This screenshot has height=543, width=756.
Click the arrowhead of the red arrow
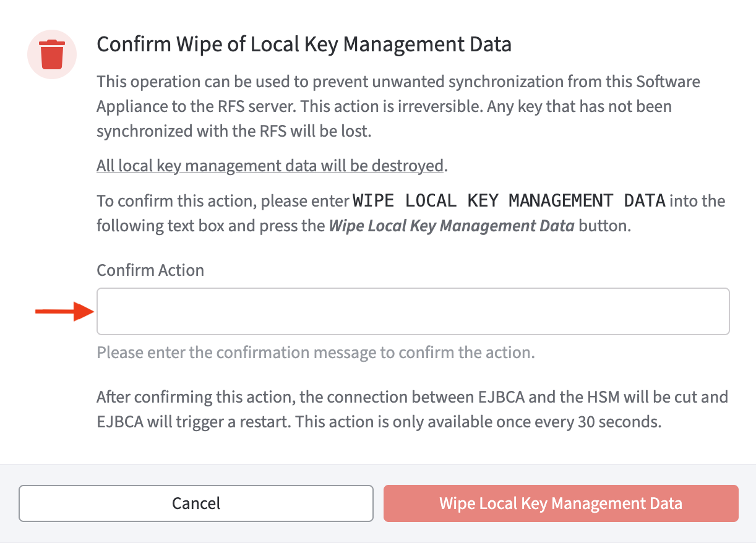click(x=84, y=311)
